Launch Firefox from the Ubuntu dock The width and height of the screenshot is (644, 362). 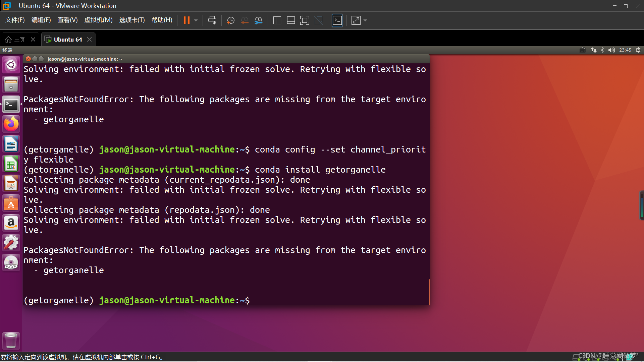click(11, 124)
